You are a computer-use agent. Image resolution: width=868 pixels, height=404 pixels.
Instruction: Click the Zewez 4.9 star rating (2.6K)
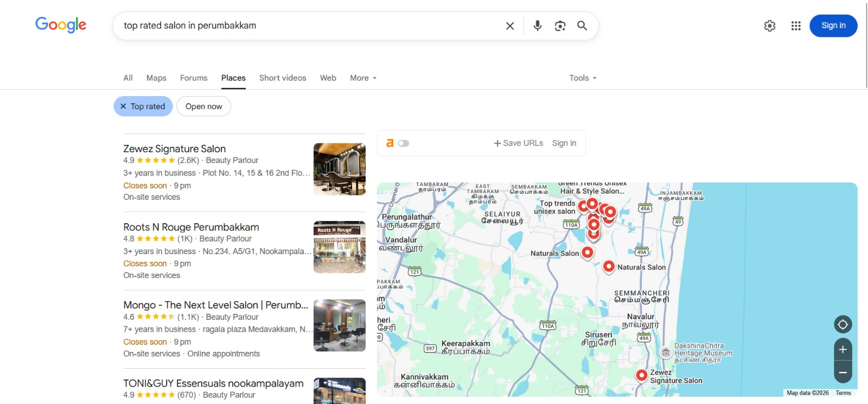[161, 160]
